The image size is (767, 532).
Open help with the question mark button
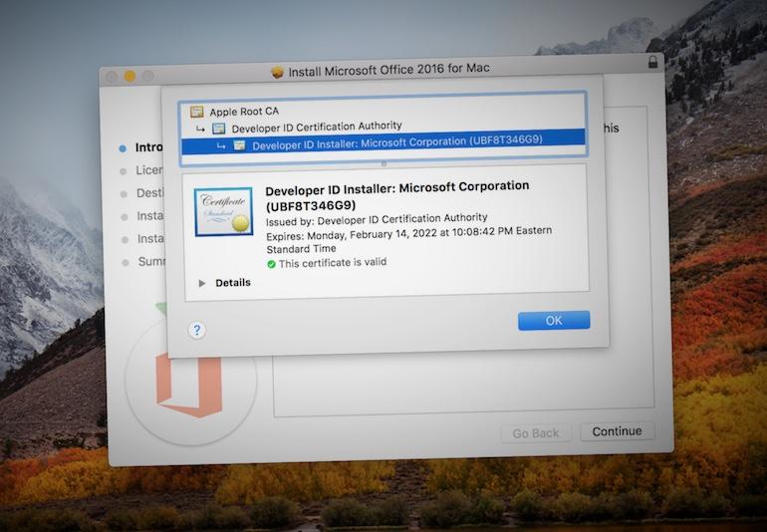(x=196, y=330)
